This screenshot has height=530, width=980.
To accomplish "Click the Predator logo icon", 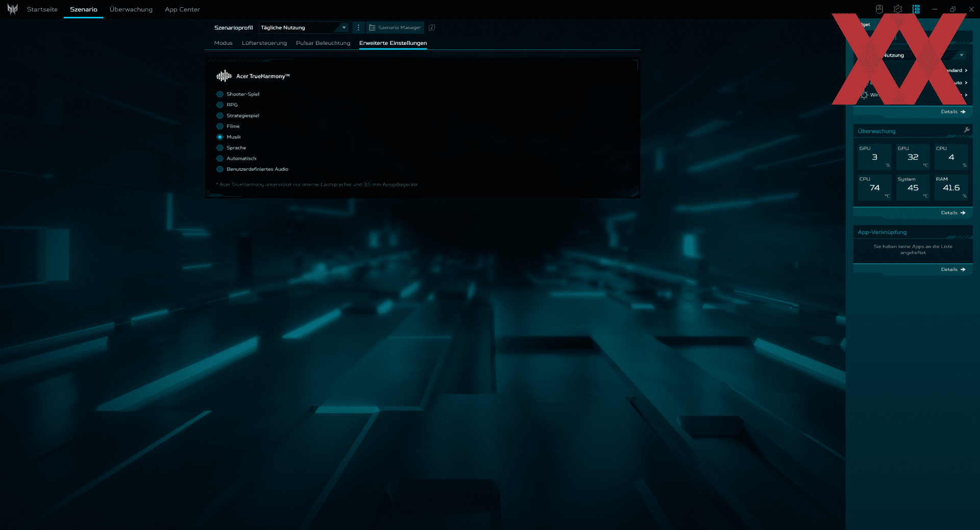I will (x=12, y=9).
